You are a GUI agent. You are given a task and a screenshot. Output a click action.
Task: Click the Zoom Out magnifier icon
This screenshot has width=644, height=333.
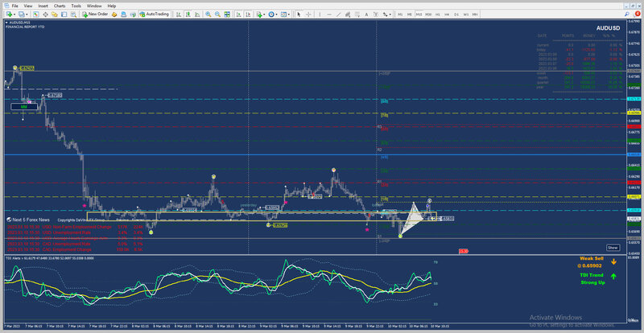[x=219, y=14]
